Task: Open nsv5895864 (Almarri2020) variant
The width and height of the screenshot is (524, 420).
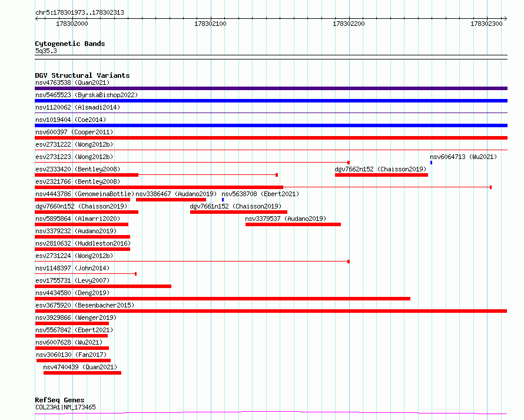Action: (x=78, y=219)
